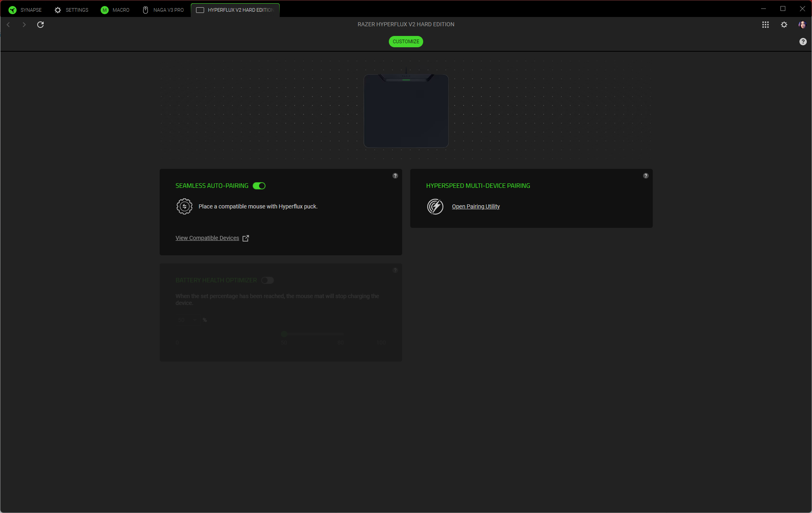Click the page help question mark icon
Viewport: 812px width, 513px height.
(803, 42)
